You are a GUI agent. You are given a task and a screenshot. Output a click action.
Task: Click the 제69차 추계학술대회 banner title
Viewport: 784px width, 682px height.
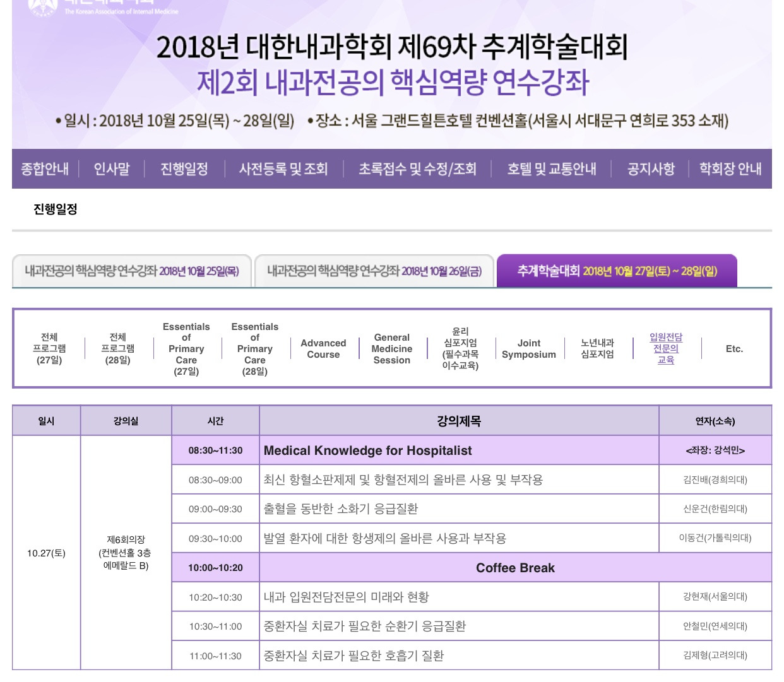point(392,47)
